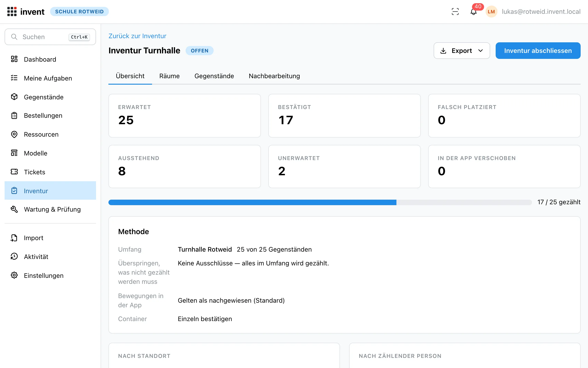The image size is (588, 368).
Task: Open Modelle in the sidebar
Action: pos(50,153)
